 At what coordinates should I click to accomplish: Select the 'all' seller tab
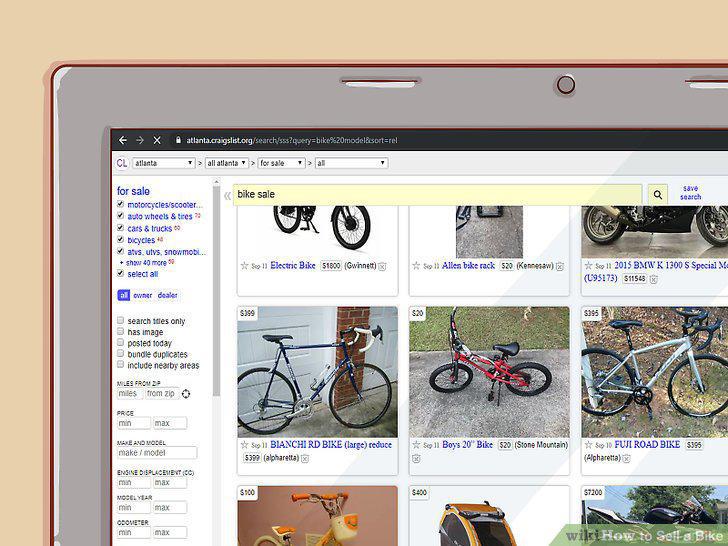124,295
